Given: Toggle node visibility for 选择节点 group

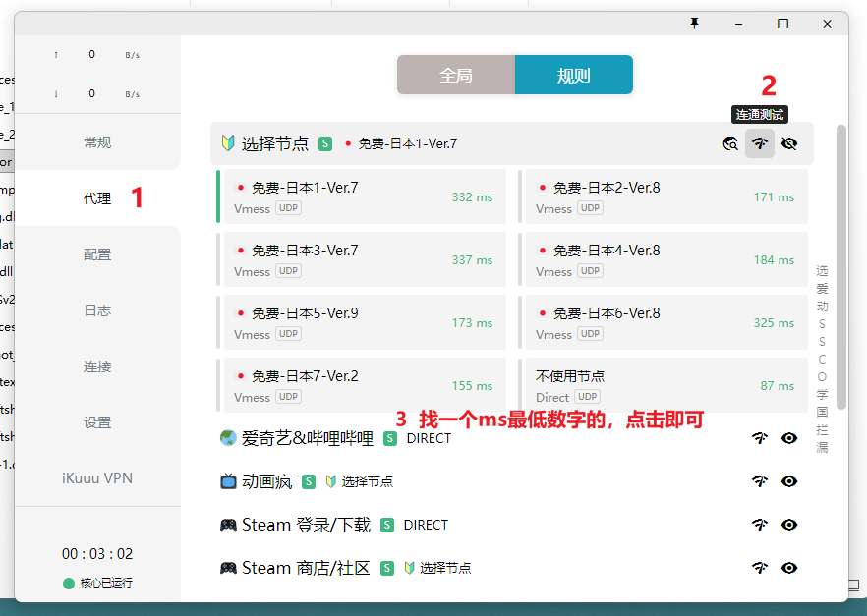Looking at the screenshot, I should coord(788,143).
